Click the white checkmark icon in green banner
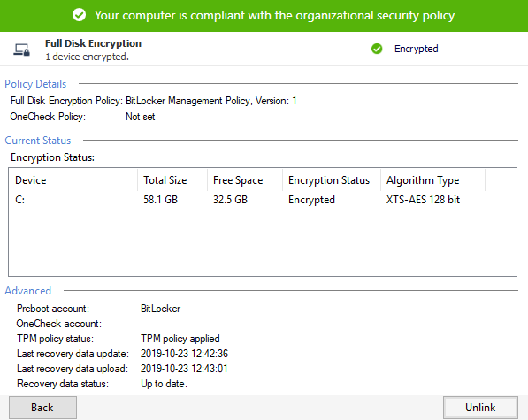528x420 pixels. [x=79, y=15]
